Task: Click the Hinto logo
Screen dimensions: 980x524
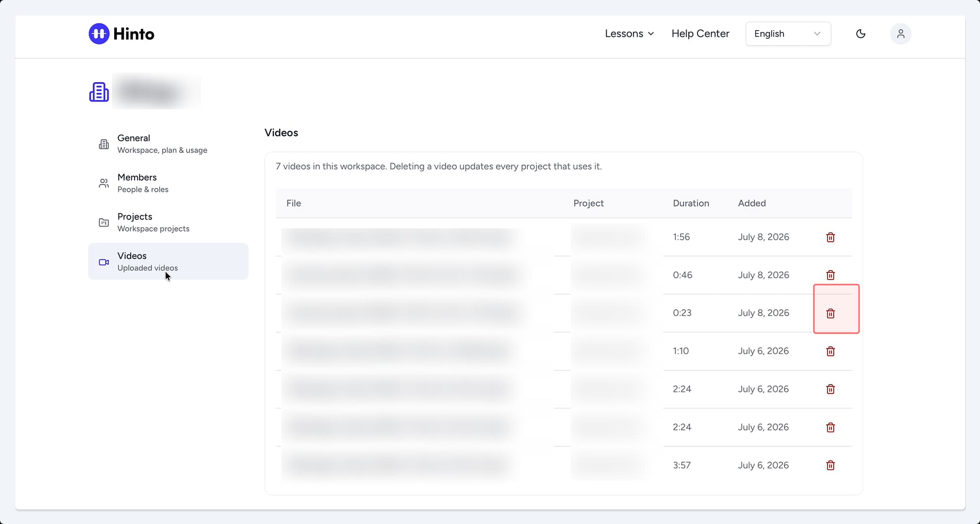Action: [x=121, y=34]
